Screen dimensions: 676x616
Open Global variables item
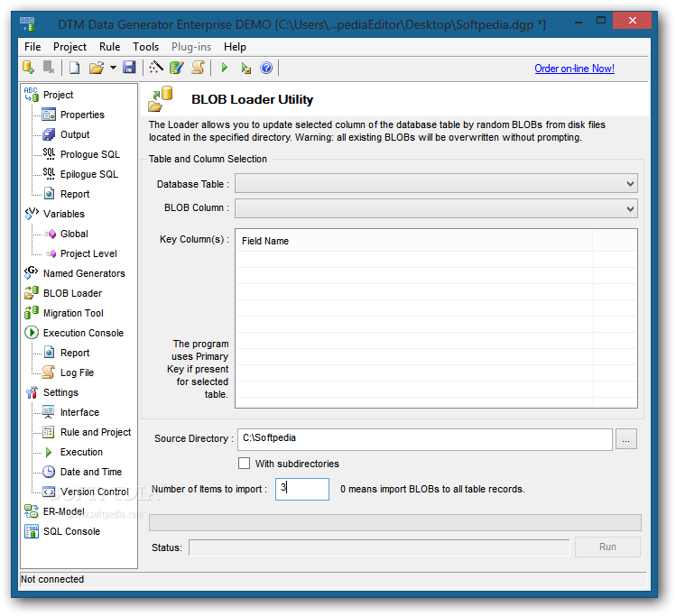click(74, 234)
